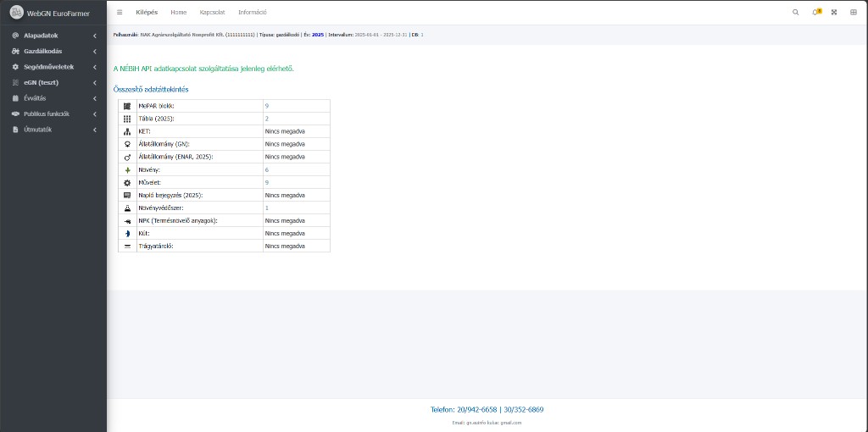The width and height of the screenshot is (868, 432).
Task: Click the Állatállomány (GN) row icon
Action: click(x=127, y=144)
